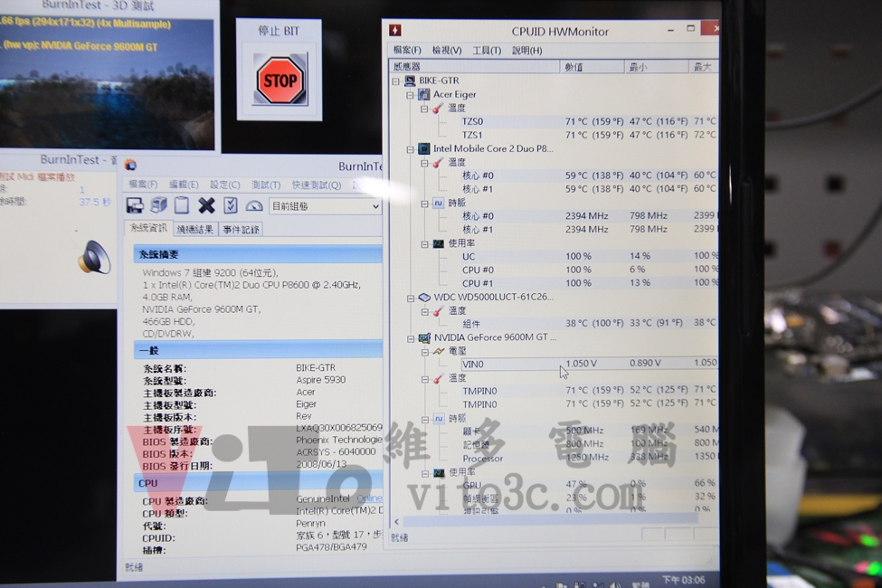This screenshot has height=588, width=882.
Task: Click the HWMonitor horizontal scrollbar left arrow
Action: tap(396, 522)
